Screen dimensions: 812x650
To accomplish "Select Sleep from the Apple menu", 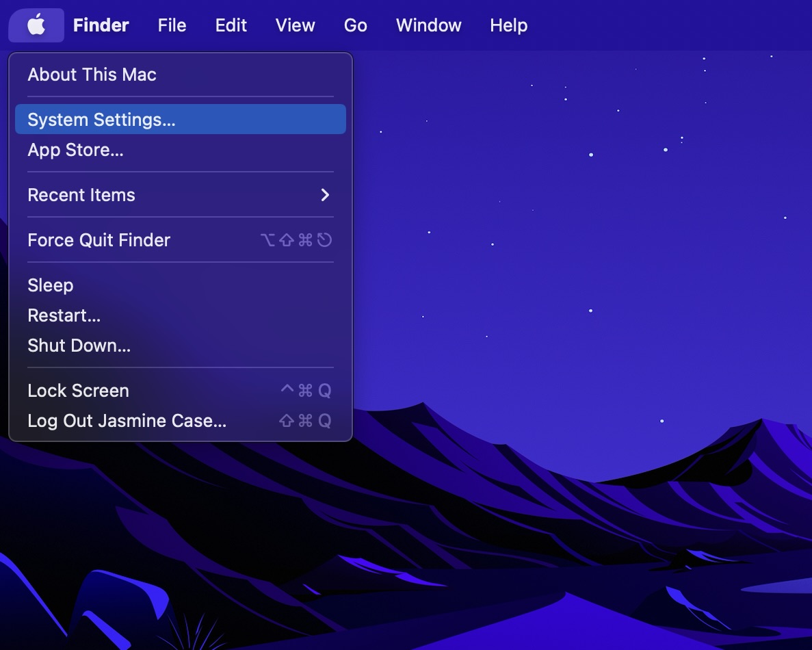I will (180, 285).
